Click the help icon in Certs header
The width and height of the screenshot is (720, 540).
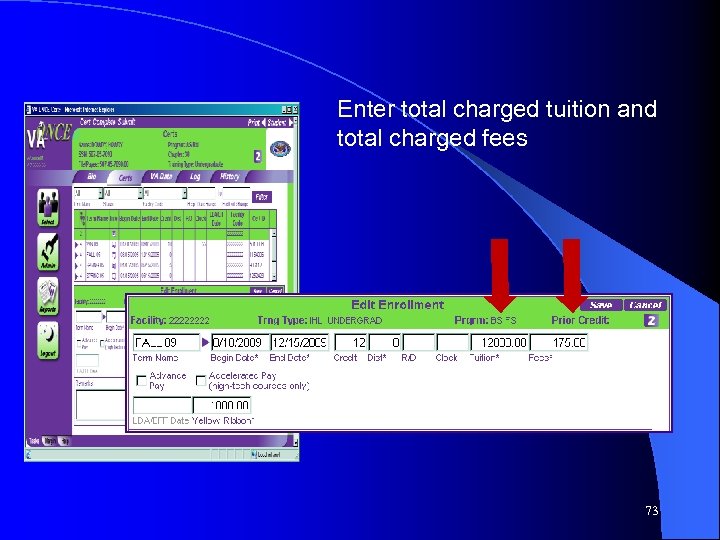258,157
